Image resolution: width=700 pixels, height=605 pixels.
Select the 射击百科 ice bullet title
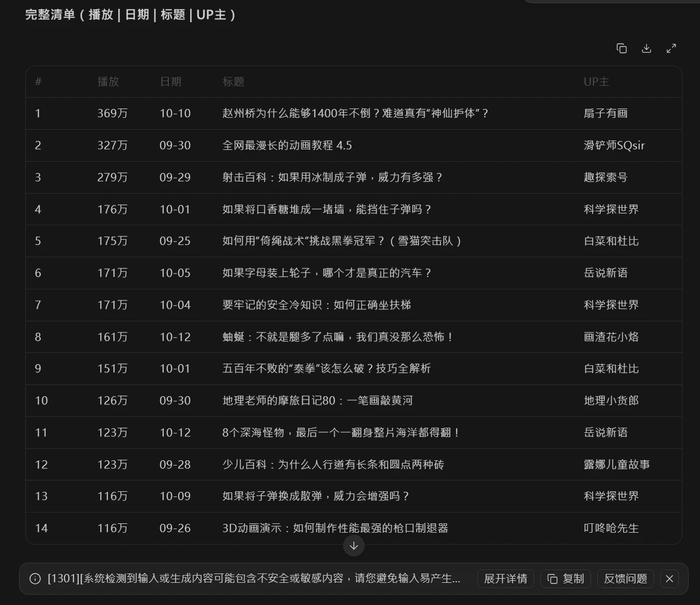coord(332,177)
